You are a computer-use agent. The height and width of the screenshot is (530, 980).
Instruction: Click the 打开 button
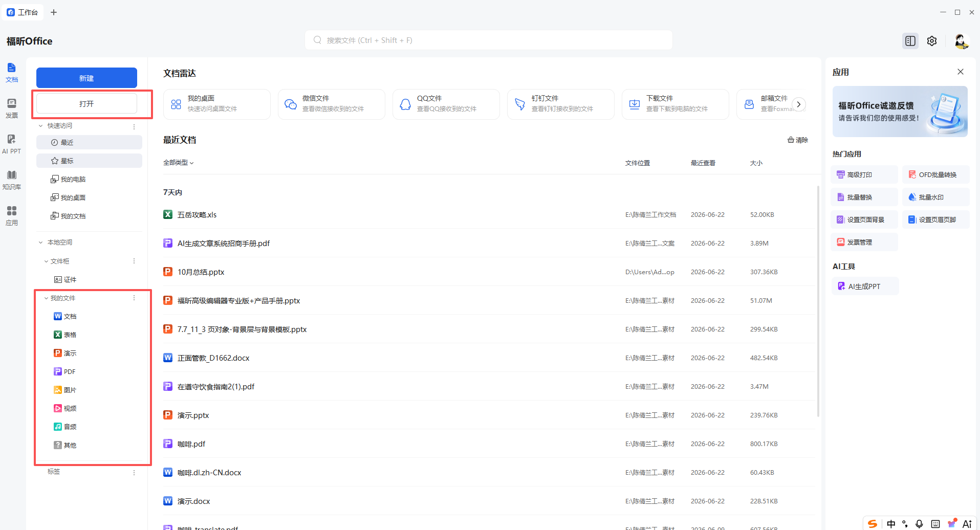click(86, 103)
